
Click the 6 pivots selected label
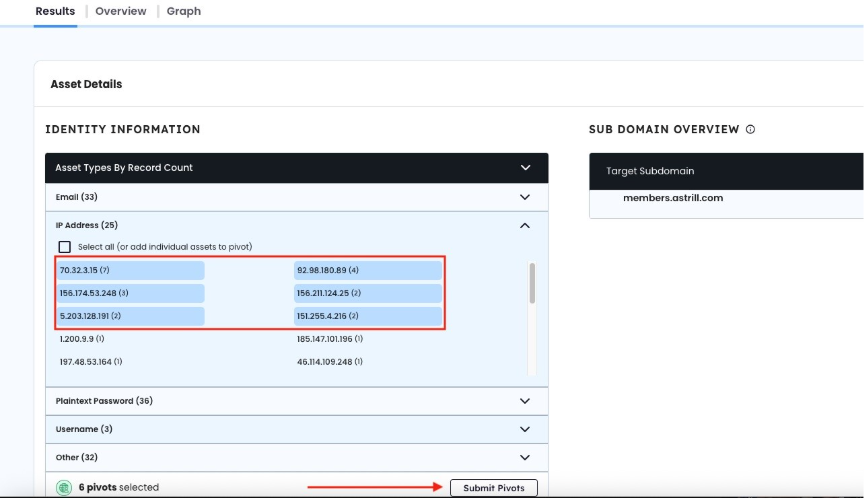(x=118, y=488)
